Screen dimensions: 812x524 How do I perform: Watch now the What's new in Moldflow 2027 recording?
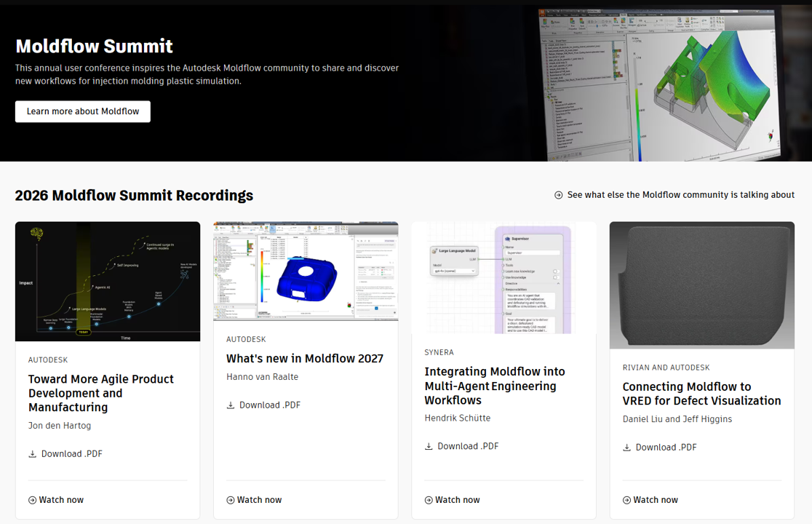coord(254,500)
